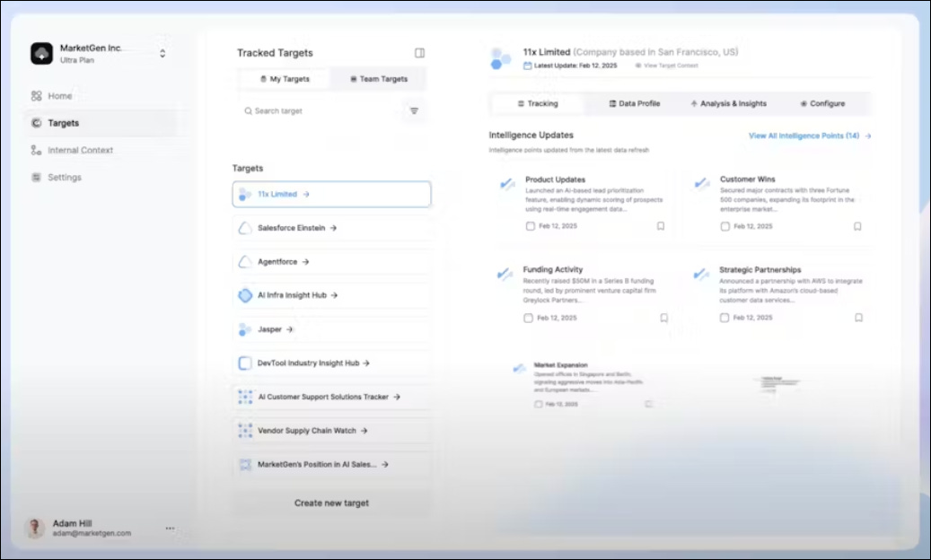Click the AI Customer Support Tracker icon

point(244,397)
